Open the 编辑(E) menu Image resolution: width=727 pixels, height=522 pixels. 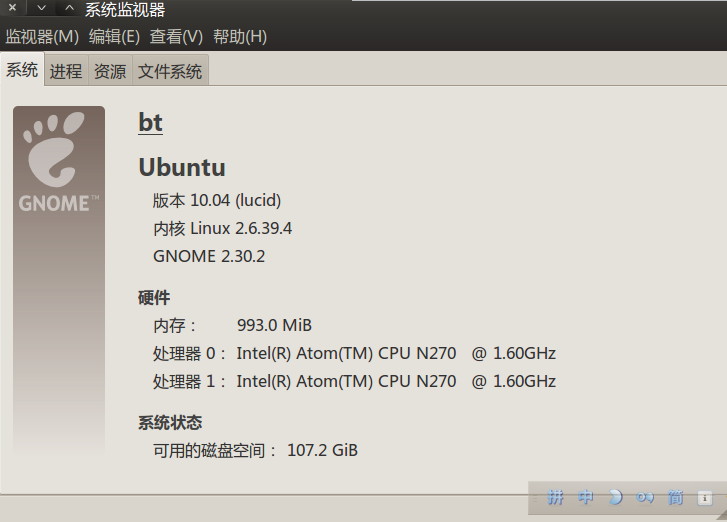click(114, 37)
